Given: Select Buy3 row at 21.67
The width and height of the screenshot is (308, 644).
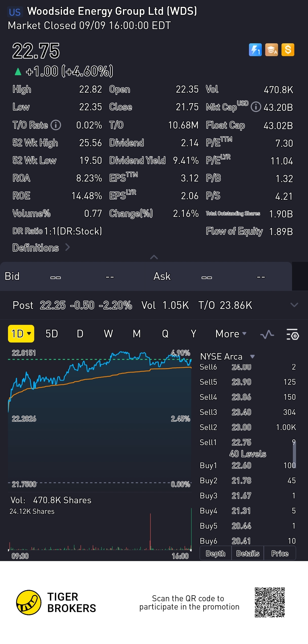Looking at the screenshot, I should pyautogui.click(x=248, y=496).
